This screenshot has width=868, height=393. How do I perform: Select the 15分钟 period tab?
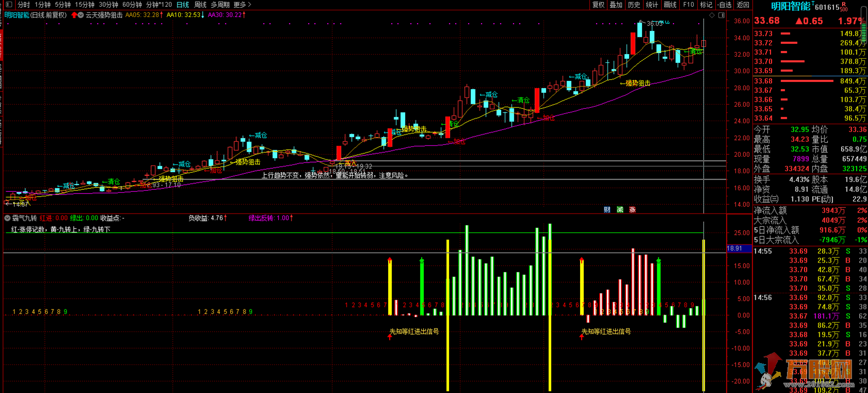pyautogui.click(x=85, y=5)
